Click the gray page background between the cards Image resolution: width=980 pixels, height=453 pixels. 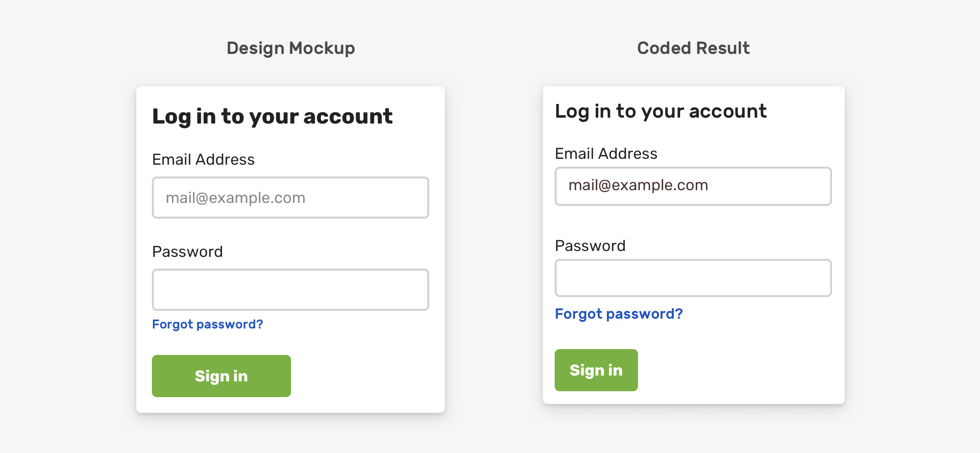point(494,245)
